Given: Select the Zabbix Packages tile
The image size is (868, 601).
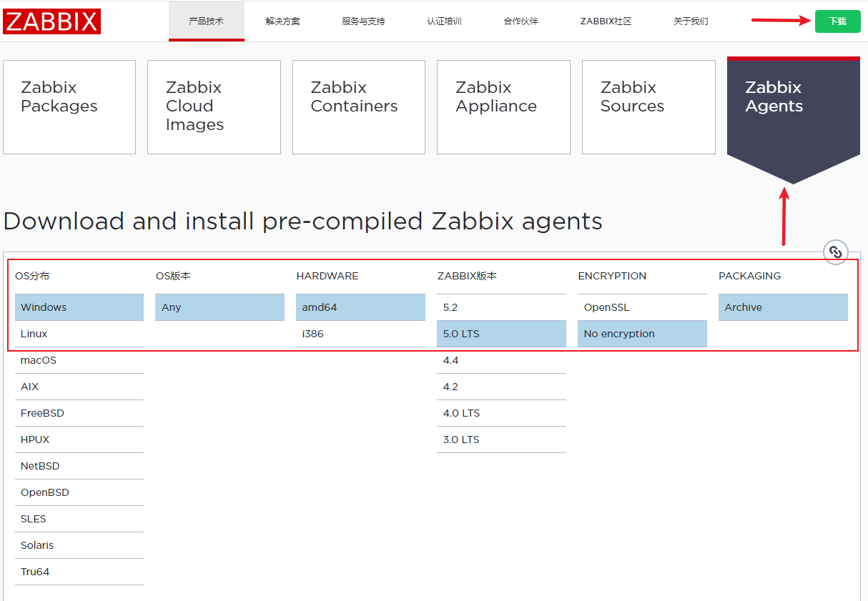Looking at the screenshot, I should click(x=69, y=106).
